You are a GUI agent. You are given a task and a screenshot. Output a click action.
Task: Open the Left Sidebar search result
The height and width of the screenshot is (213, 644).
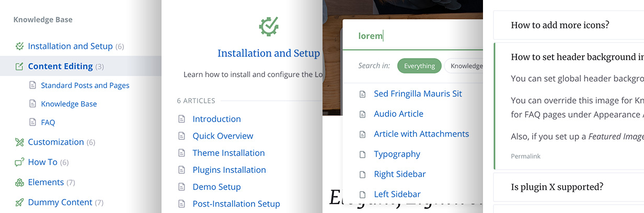pos(397,194)
